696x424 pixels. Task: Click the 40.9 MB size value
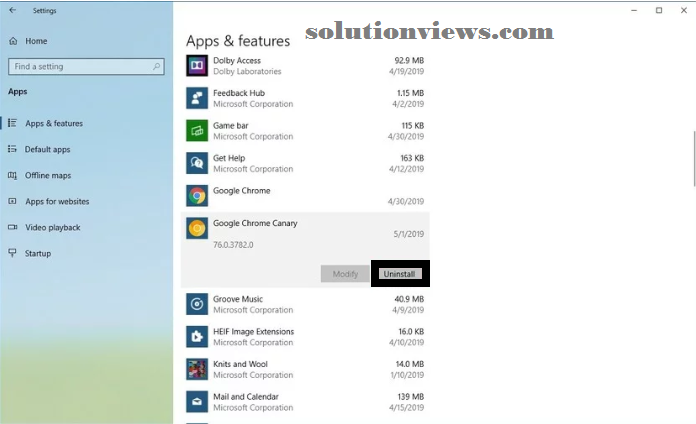point(409,299)
